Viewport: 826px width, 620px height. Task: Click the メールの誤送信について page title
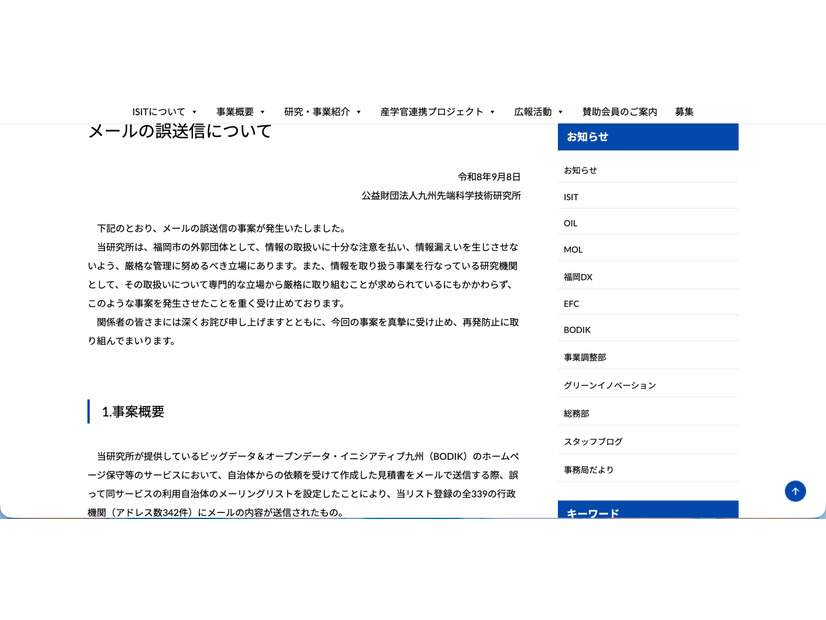coord(180,131)
